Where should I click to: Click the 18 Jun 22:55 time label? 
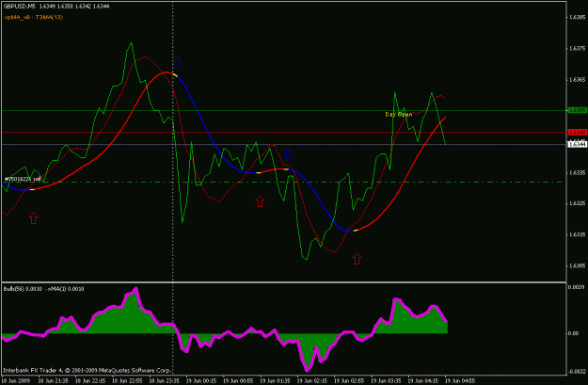pyautogui.click(x=127, y=381)
